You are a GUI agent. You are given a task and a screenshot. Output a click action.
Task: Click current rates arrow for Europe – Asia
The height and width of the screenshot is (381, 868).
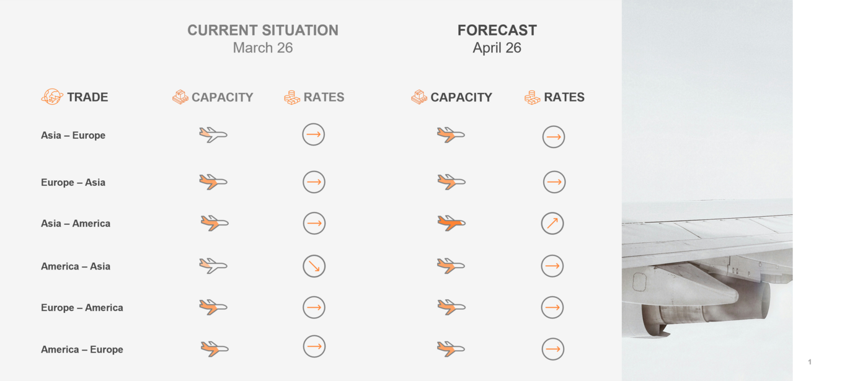tap(314, 182)
